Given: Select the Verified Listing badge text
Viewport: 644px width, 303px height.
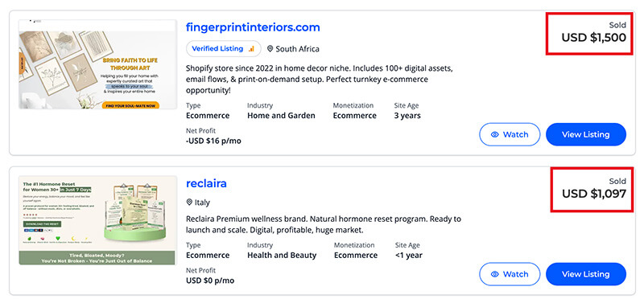Looking at the screenshot, I should pyautogui.click(x=217, y=48).
